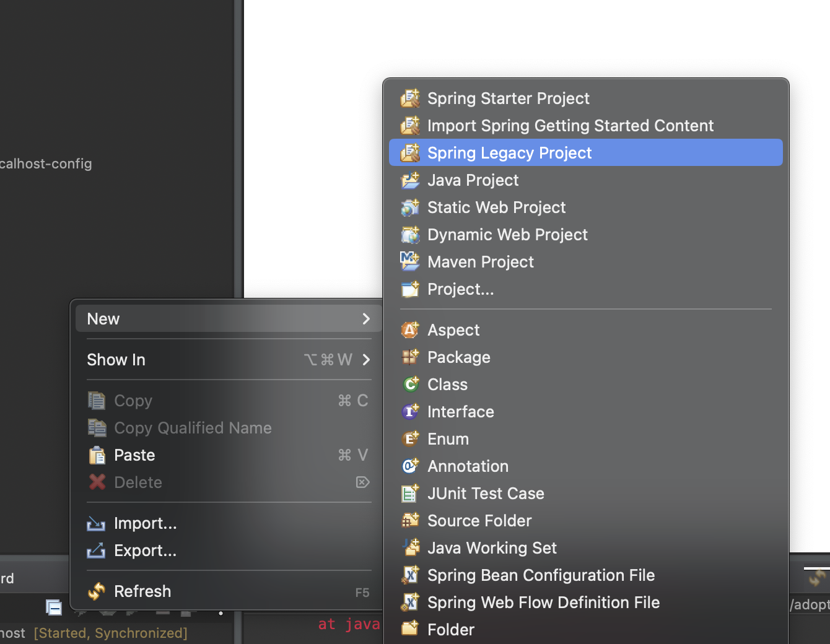Choose Refresh from the context menu
This screenshot has width=830, height=644.
tap(229, 591)
